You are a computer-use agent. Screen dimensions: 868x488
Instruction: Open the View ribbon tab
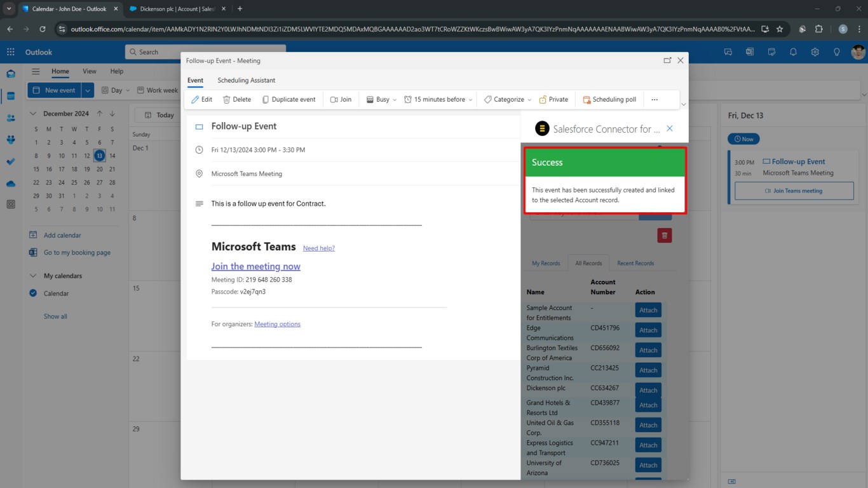tap(90, 72)
